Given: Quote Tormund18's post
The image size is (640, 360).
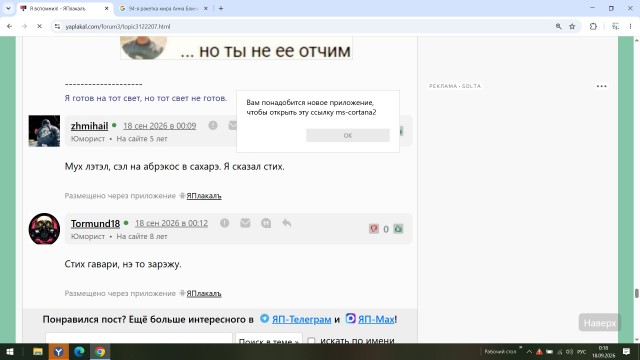Looking at the screenshot, I should 266,223.
